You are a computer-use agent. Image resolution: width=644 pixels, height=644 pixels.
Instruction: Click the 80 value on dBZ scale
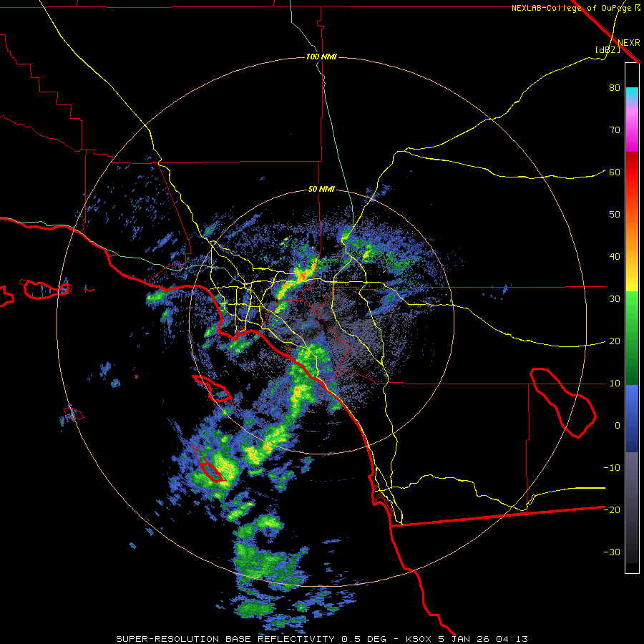pos(615,88)
